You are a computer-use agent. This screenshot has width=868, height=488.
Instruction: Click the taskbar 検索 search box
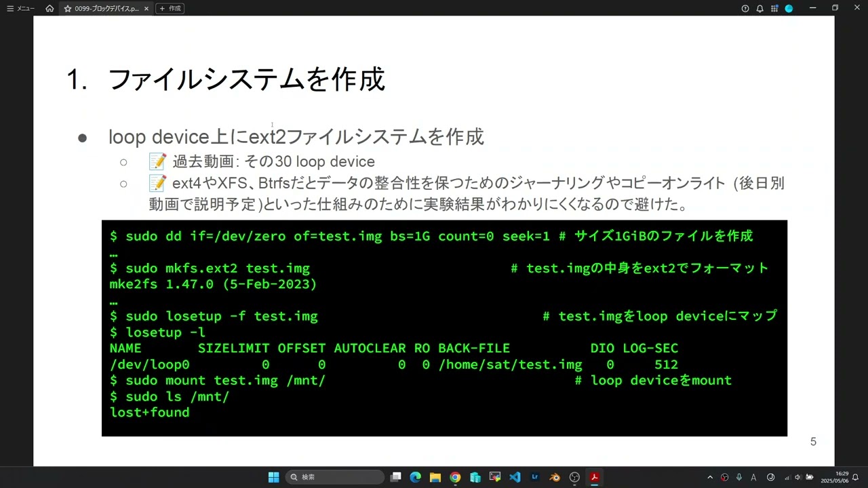[335, 477]
